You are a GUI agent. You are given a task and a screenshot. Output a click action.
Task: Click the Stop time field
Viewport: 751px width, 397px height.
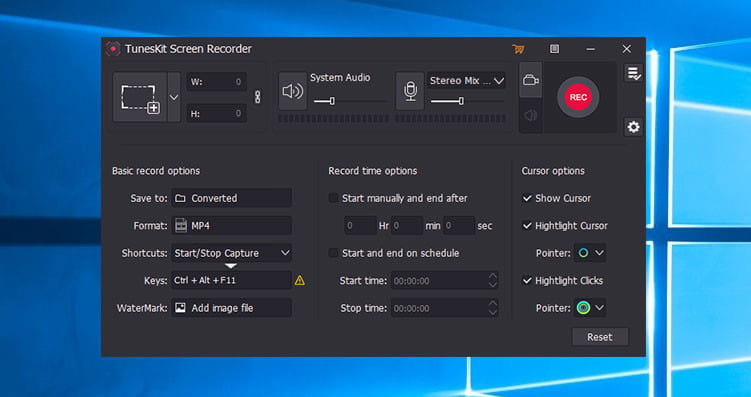click(444, 308)
